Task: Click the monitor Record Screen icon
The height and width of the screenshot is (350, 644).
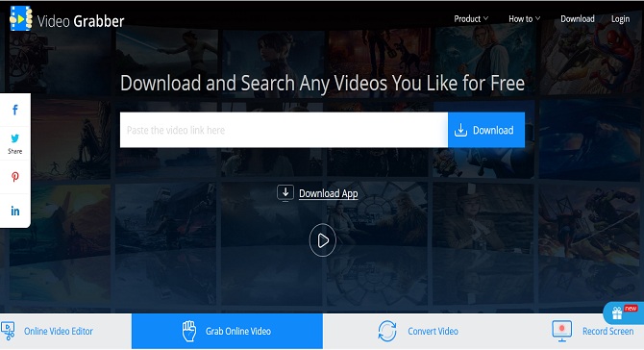Action: (x=562, y=331)
